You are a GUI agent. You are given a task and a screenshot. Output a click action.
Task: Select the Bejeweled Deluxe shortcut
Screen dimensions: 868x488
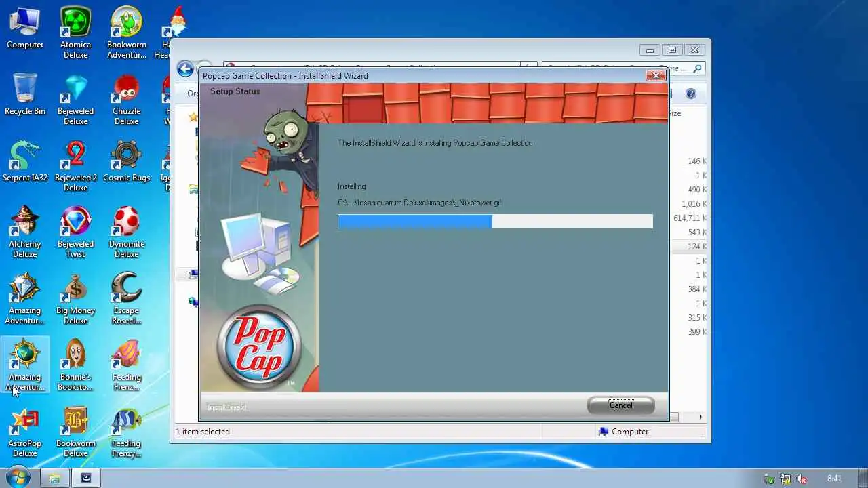(75, 100)
